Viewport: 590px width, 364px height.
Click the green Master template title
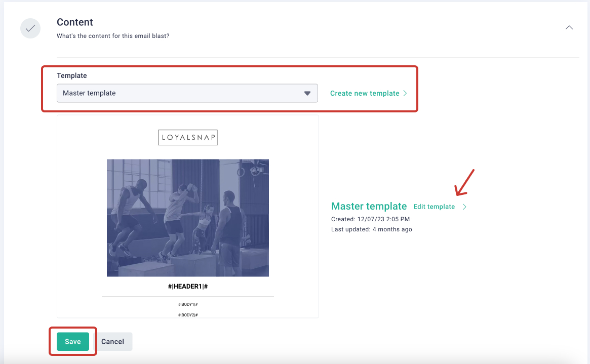[x=369, y=206]
